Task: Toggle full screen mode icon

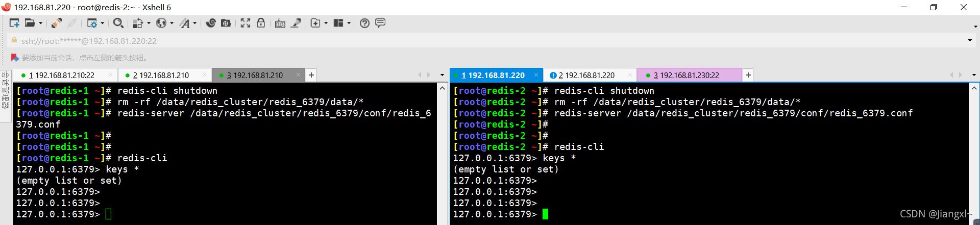Action: [246, 23]
